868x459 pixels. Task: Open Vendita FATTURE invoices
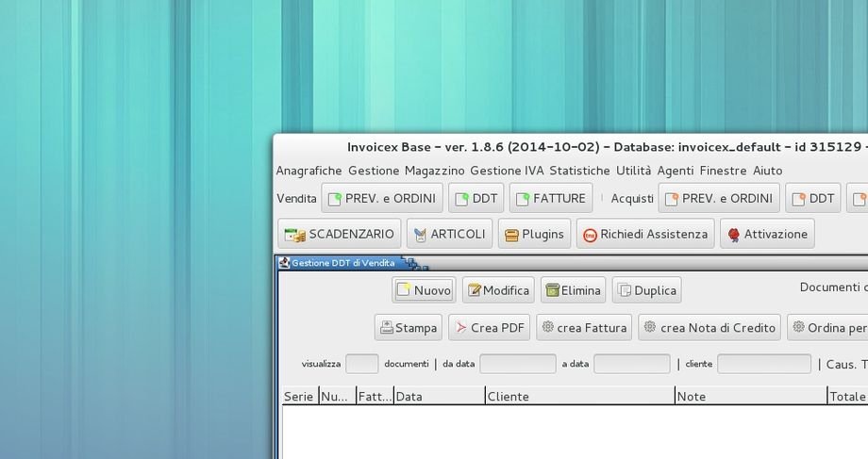click(551, 199)
